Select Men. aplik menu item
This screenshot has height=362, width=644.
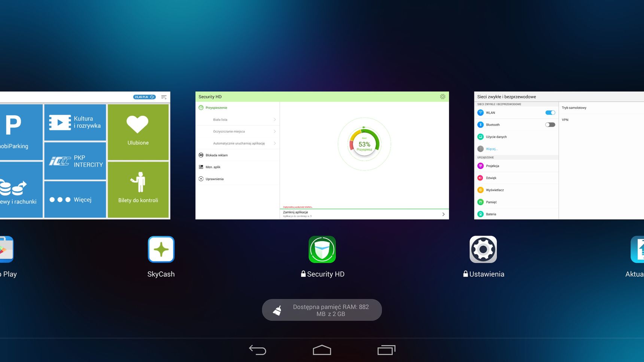tap(237, 167)
